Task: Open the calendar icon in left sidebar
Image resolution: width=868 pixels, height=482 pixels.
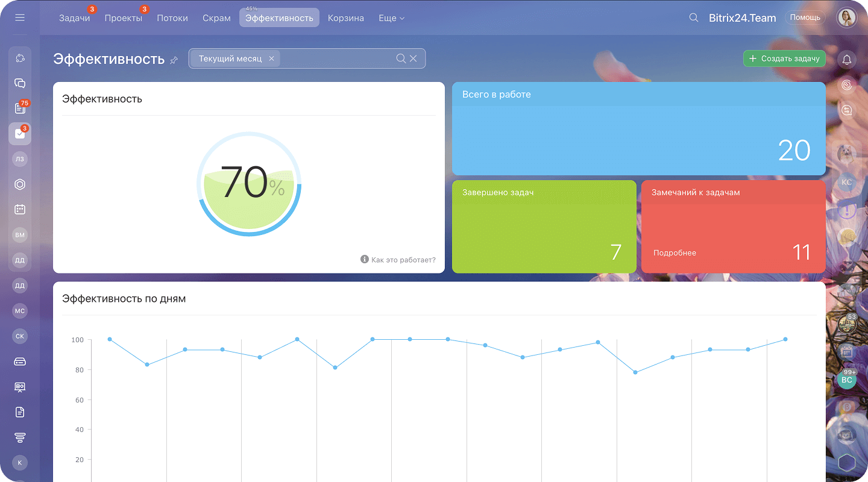Action: tap(20, 209)
